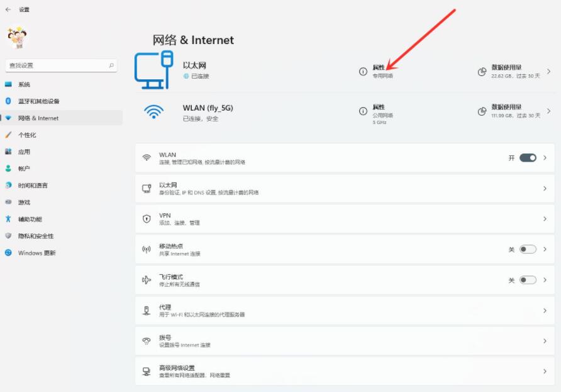Click the back arrow in Settings
Screen dimensions: 561x392
(x=8, y=9)
